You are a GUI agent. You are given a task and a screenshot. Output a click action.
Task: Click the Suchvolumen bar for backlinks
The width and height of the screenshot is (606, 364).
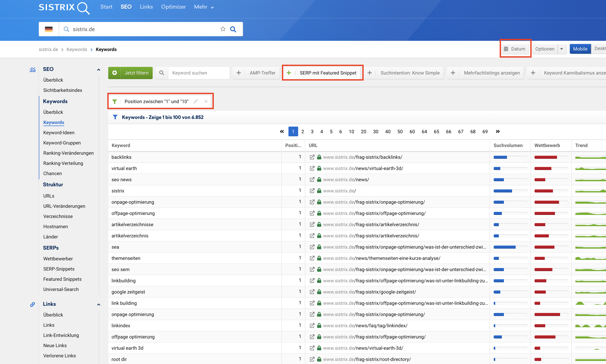coord(510,157)
